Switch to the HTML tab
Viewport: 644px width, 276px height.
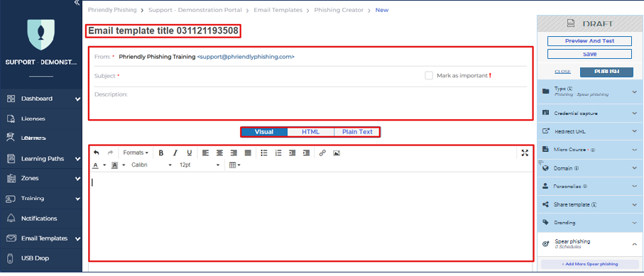pyautogui.click(x=310, y=132)
